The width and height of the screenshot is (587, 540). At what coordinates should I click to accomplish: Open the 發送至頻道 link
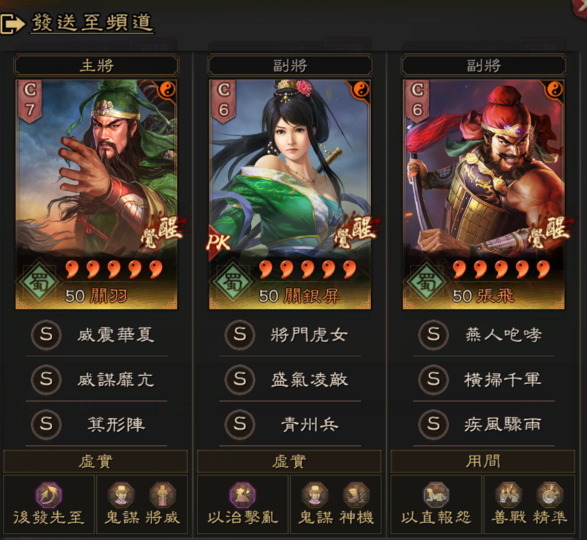tap(92, 22)
